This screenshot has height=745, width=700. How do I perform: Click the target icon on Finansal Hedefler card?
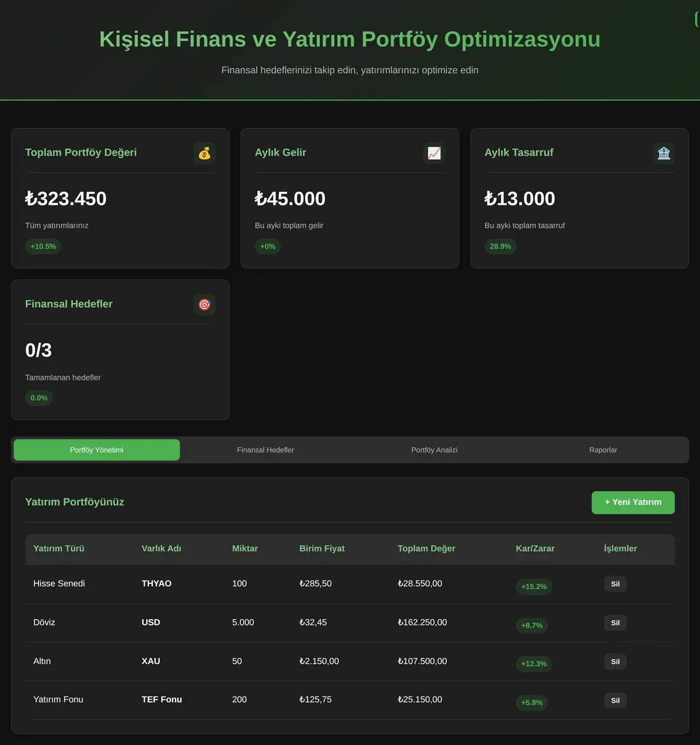pos(204,305)
